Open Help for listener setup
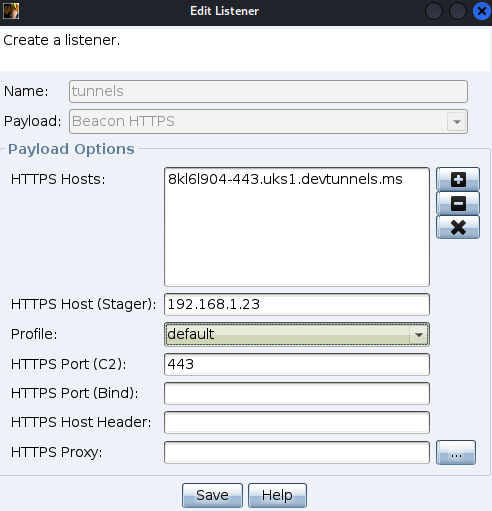The image size is (492, 511). (277, 495)
